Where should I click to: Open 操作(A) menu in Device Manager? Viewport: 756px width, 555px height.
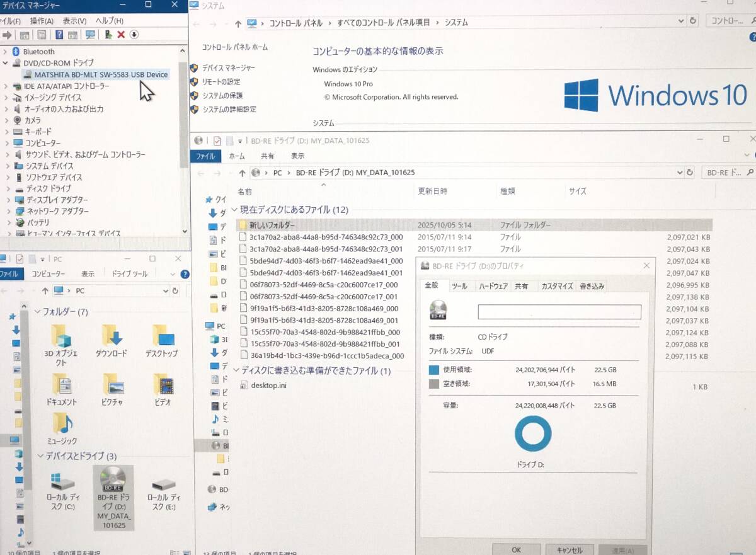point(42,21)
